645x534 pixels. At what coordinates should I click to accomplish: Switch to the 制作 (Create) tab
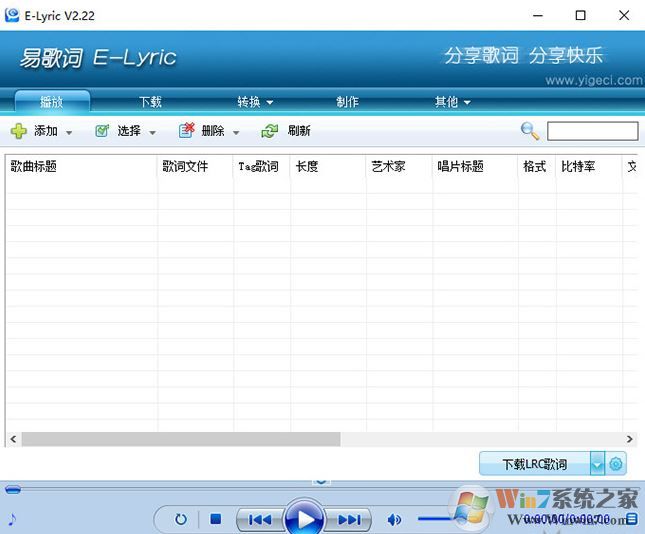coord(347,102)
